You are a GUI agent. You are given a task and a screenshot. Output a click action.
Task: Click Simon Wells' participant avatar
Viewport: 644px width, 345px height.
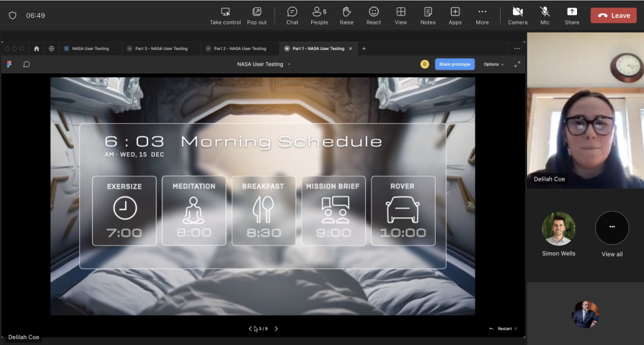558,229
